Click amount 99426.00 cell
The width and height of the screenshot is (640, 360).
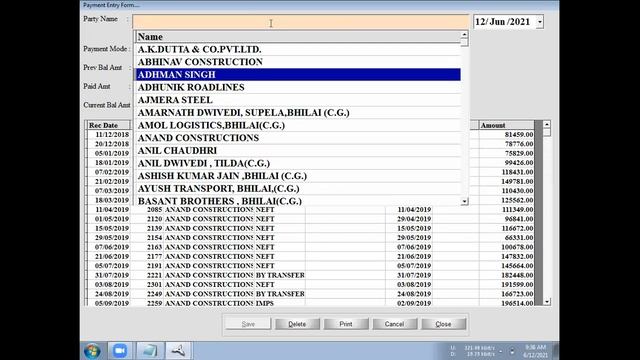click(507, 162)
